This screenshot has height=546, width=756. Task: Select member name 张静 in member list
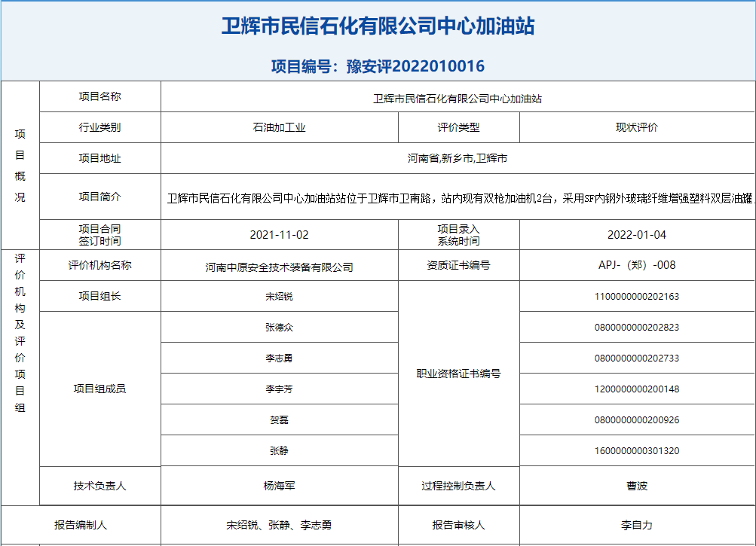[279, 450]
